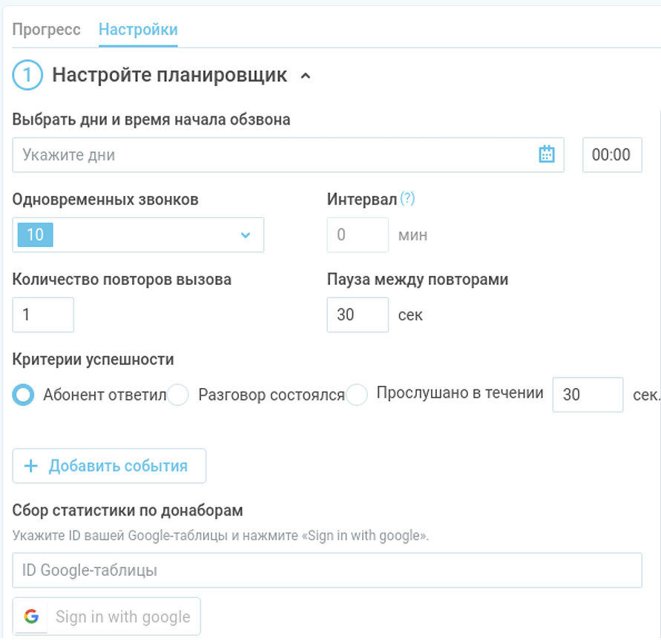The width and height of the screenshot is (661, 644).
Task: Switch to the Прогресс tab
Action: pos(47,30)
